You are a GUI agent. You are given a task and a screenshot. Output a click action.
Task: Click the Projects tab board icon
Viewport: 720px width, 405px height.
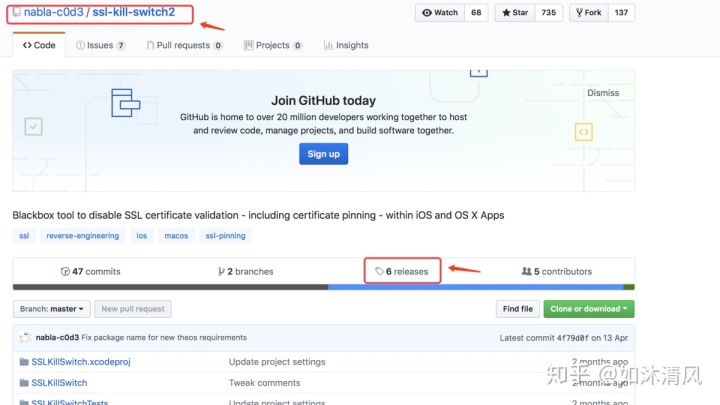(x=248, y=45)
